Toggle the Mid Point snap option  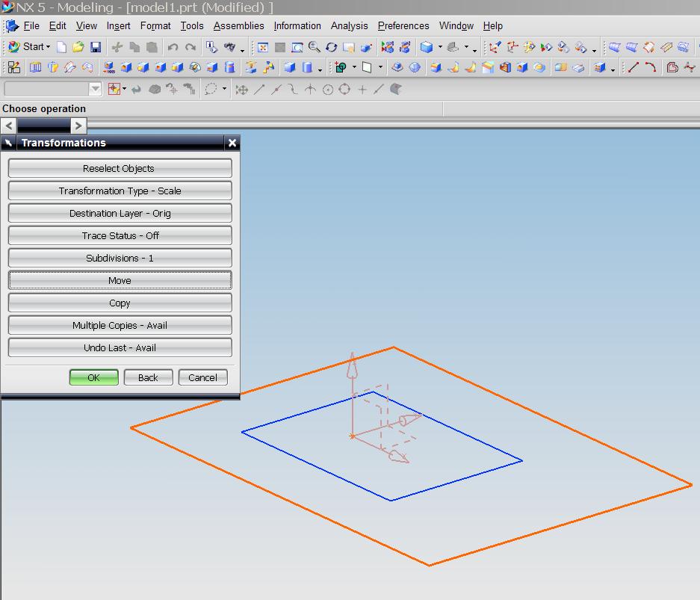point(276,90)
